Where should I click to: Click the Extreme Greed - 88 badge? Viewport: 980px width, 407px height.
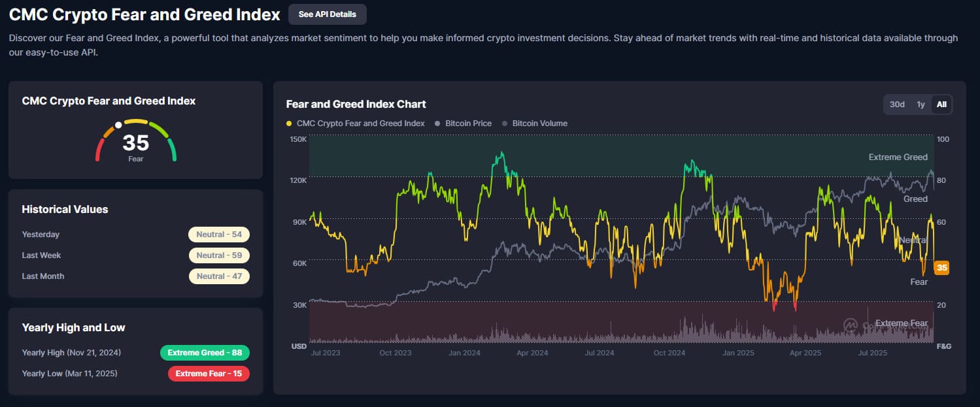point(205,353)
